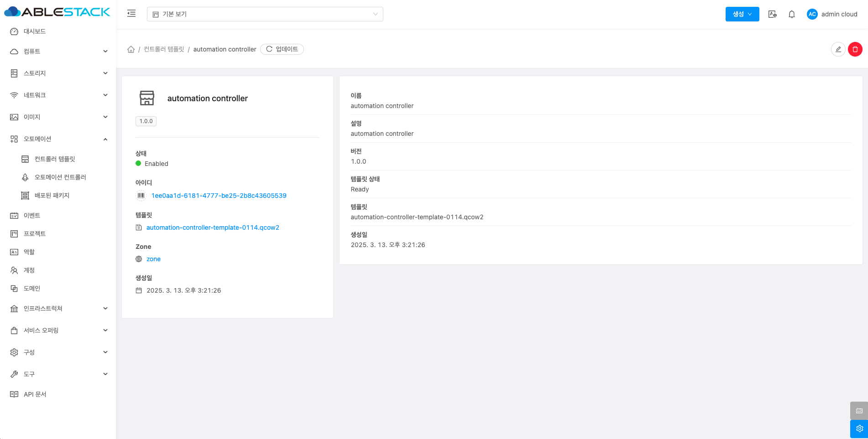Click the 이미지 picture icon
The height and width of the screenshot is (439, 868).
(14, 117)
